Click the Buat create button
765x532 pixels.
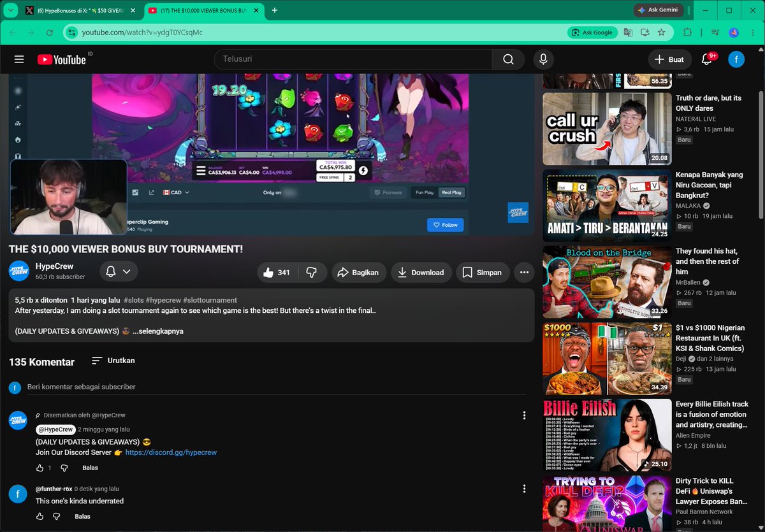669,59
